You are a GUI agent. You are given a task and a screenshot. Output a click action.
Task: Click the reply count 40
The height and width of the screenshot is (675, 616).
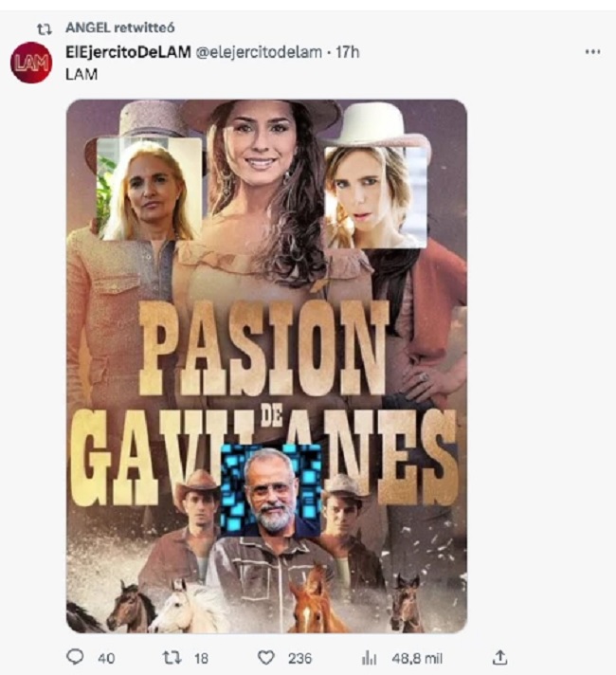106,658
